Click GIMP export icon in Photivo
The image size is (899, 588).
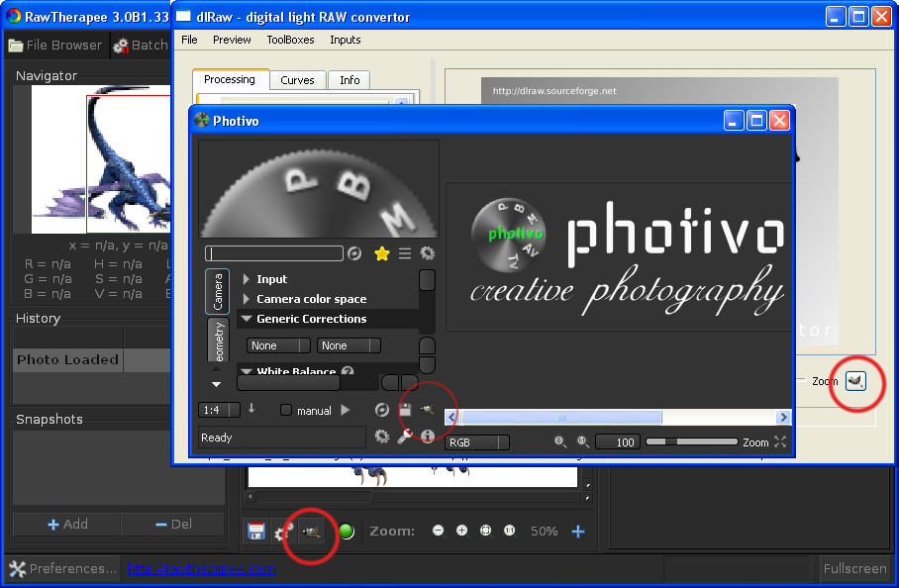427,409
